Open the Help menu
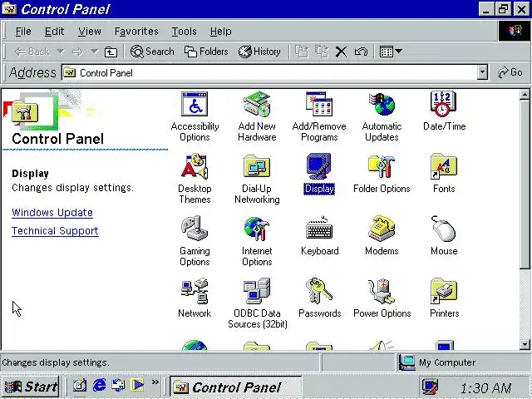This screenshot has width=532, height=399. (220, 32)
